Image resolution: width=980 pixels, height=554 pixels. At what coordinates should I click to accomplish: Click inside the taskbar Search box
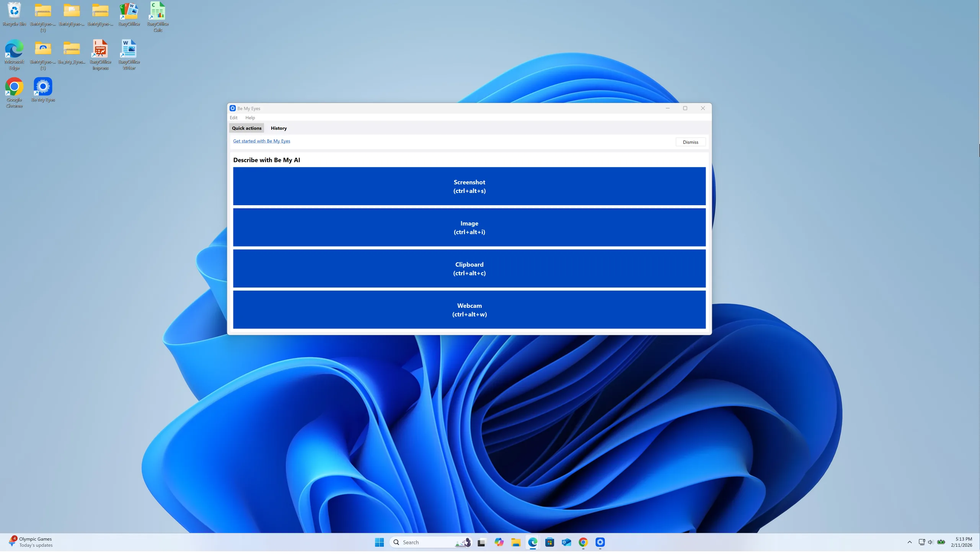[x=431, y=542]
